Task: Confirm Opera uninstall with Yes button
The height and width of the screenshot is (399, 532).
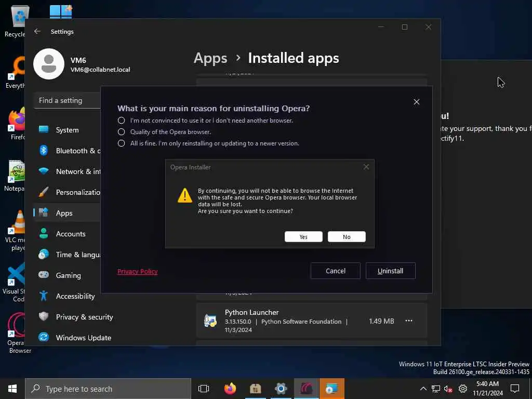Action: coord(303,237)
